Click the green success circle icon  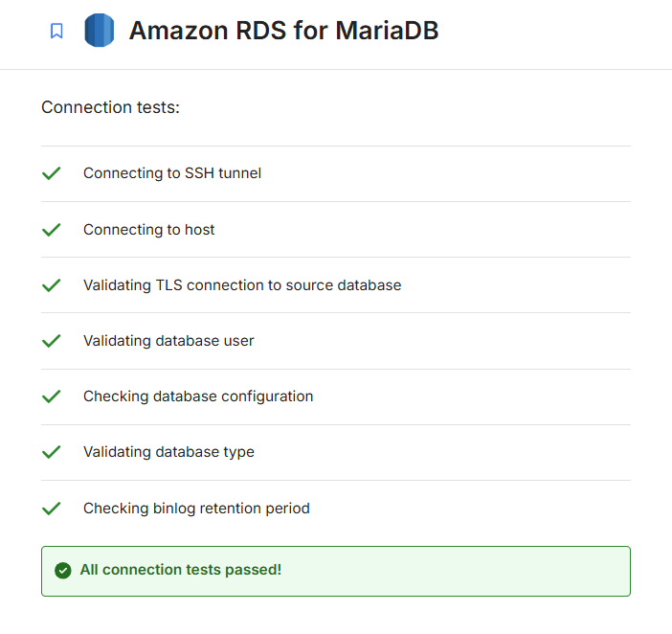63,571
